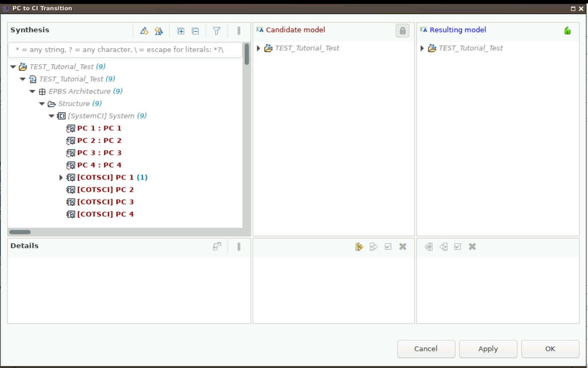The width and height of the screenshot is (588, 368).
Task: Maximize the PC to CI Transition dialog
Action: click(573, 9)
